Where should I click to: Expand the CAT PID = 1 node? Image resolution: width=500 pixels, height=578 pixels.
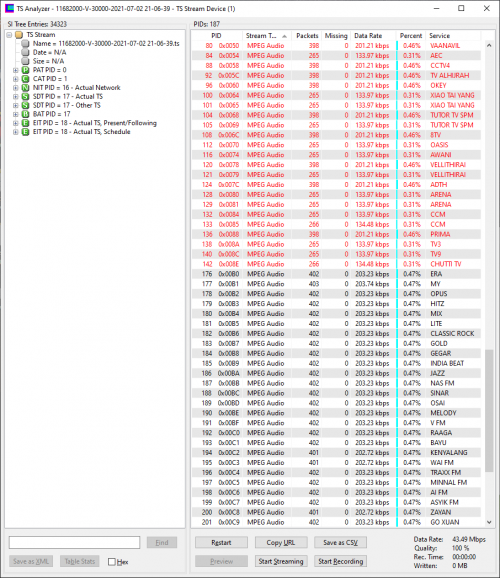[15, 79]
